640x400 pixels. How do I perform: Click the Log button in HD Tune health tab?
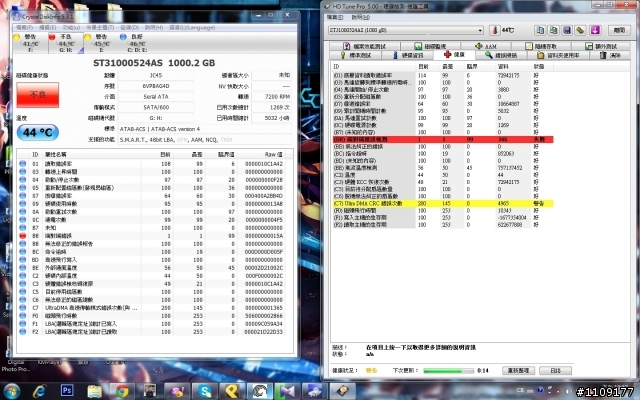[x=556, y=370]
